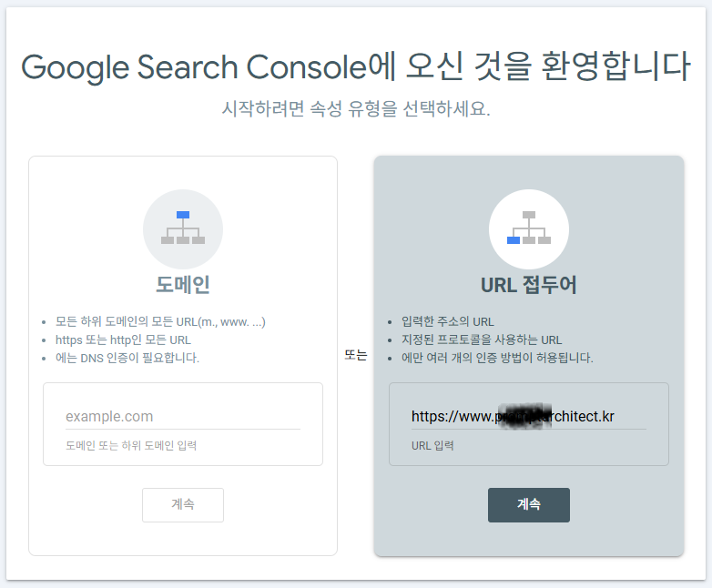This screenshot has width=712, height=588.
Task: Click the 'URL 입력' helper label
Action: point(432,445)
